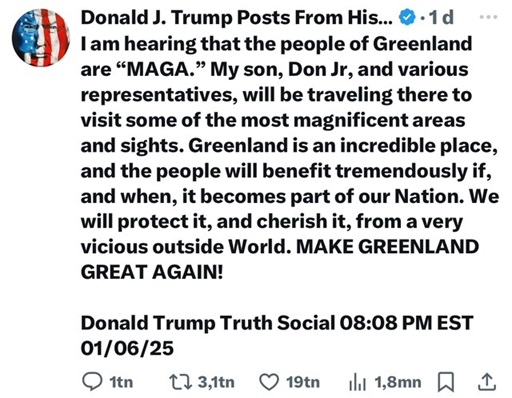
Task: Select the 1tn reply count
Action: point(121,382)
